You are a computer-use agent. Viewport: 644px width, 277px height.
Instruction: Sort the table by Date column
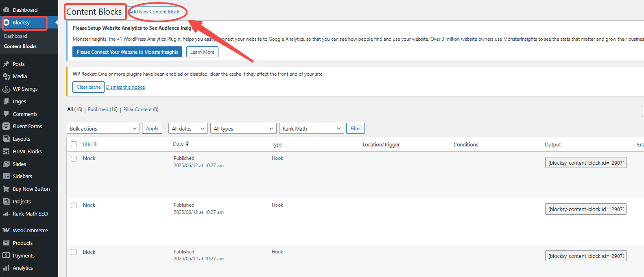pos(178,144)
